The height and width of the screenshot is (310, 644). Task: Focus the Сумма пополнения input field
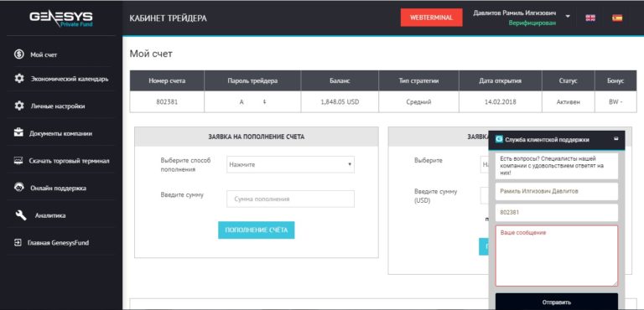click(x=290, y=199)
